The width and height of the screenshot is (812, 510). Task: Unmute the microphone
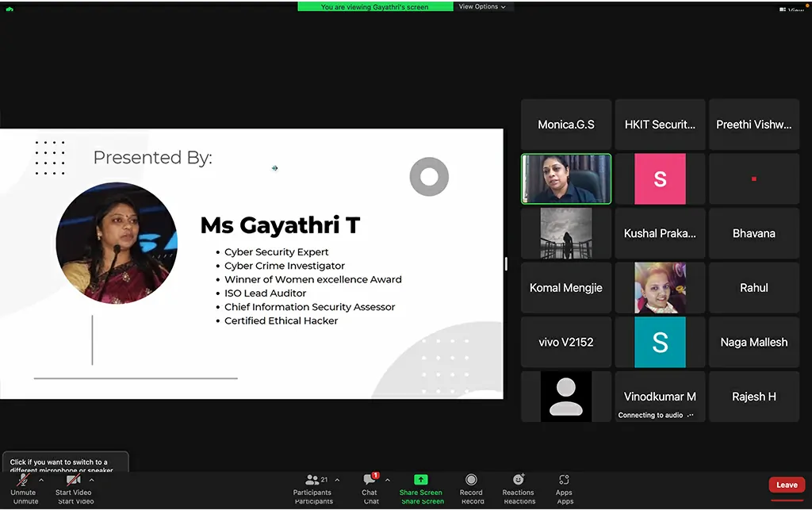[23, 485]
